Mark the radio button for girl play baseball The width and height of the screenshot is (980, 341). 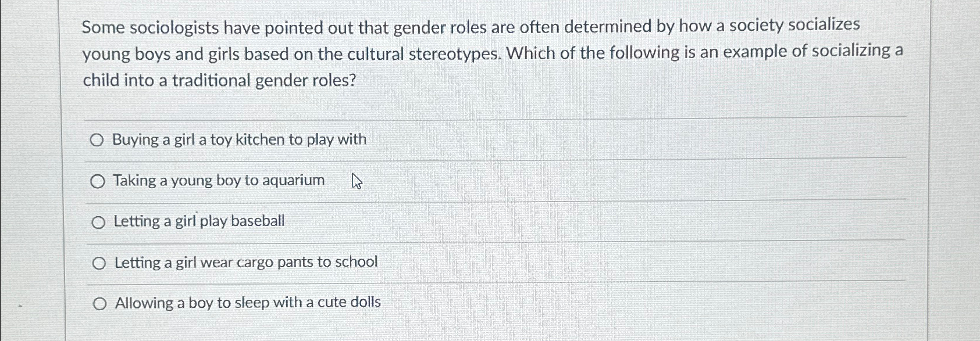click(x=98, y=222)
